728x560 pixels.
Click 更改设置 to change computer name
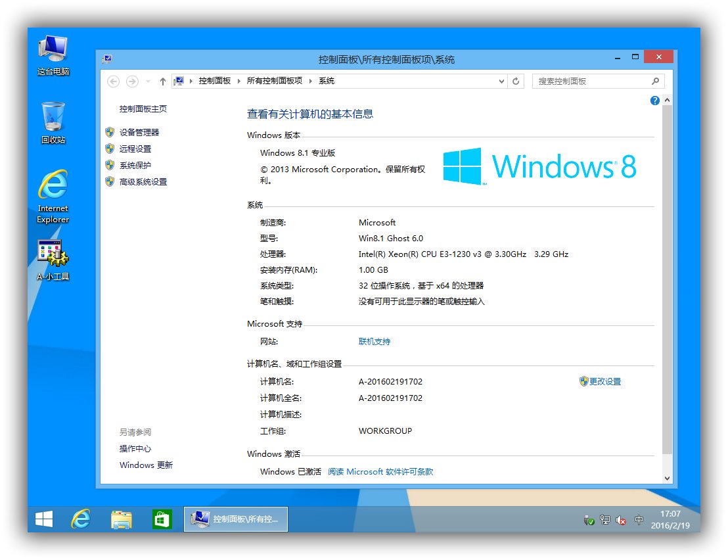[605, 381]
